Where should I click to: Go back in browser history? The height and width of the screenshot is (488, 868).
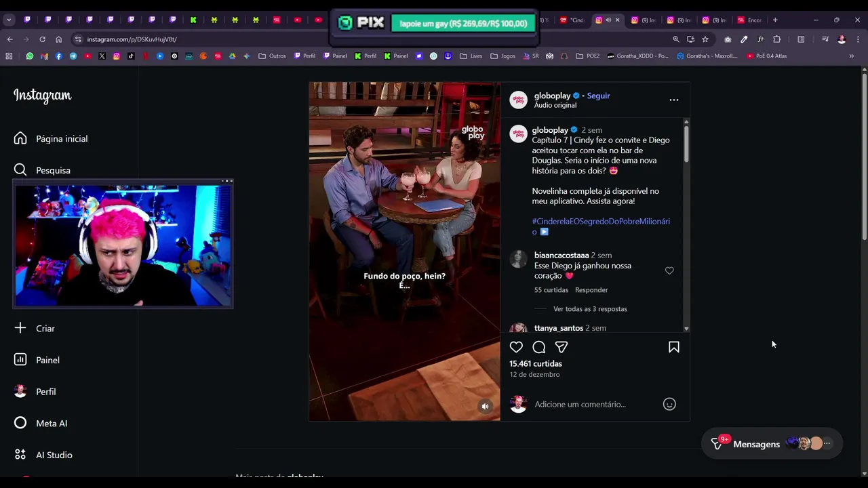(x=9, y=39)
